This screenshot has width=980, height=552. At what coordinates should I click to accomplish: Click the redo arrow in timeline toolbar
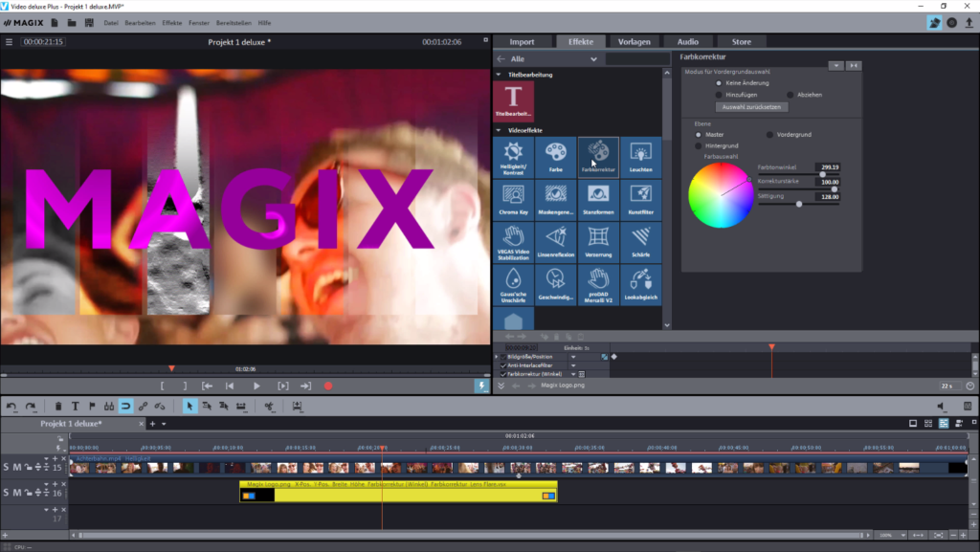coord(30,406)
